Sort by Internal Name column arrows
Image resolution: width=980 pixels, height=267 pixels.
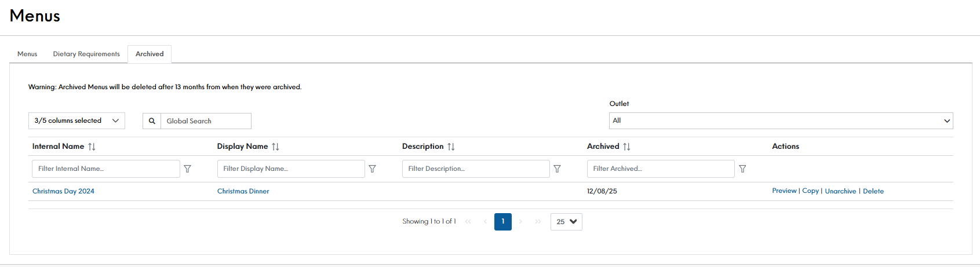[x=92, y=147]
